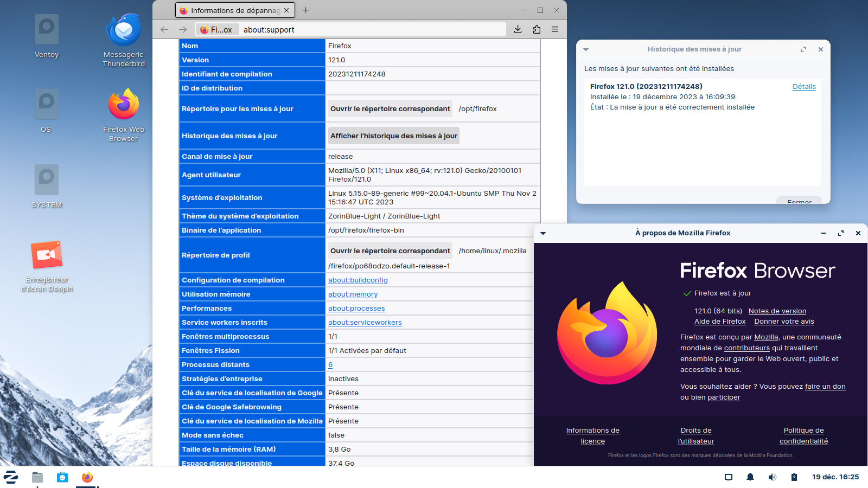Select the update channel value release
The height and width of the screenshot is (488, 868).
(341, 157)
